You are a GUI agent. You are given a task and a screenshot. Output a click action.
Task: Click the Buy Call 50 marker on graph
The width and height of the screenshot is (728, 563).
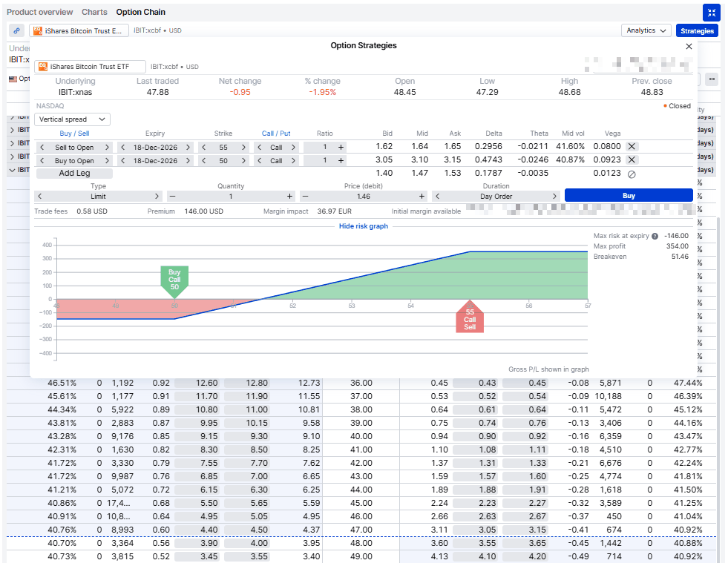coord(174,281)
